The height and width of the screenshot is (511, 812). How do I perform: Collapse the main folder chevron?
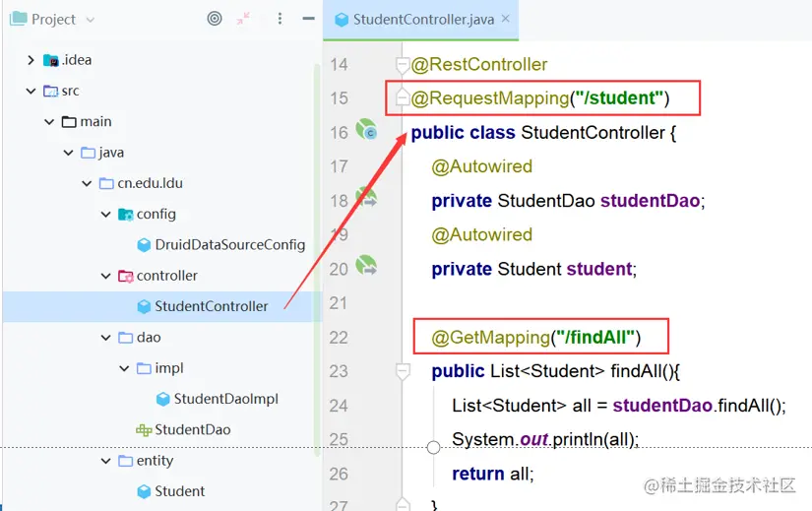[x=49, y=122]
